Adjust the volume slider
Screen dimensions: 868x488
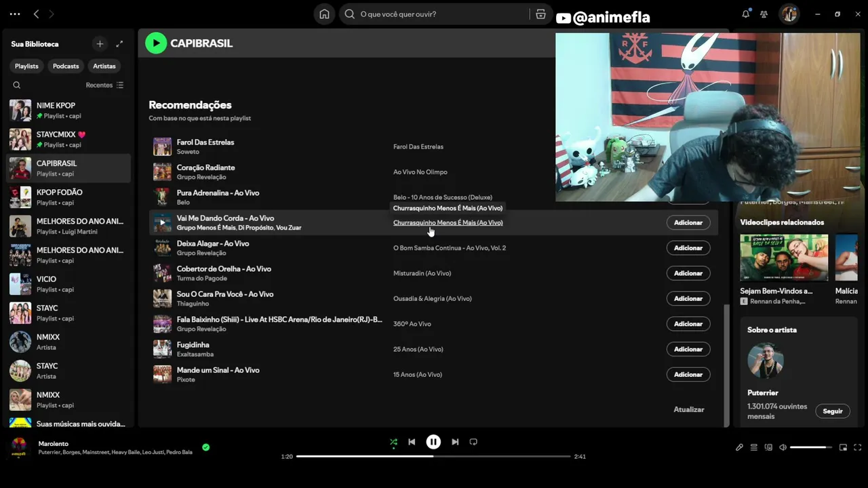coord(811,447)
